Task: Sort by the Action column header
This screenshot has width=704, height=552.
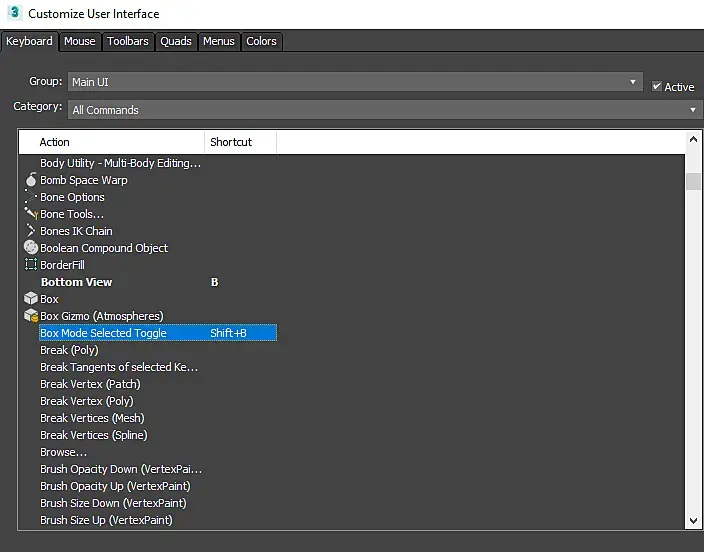Action: (112, 142)
